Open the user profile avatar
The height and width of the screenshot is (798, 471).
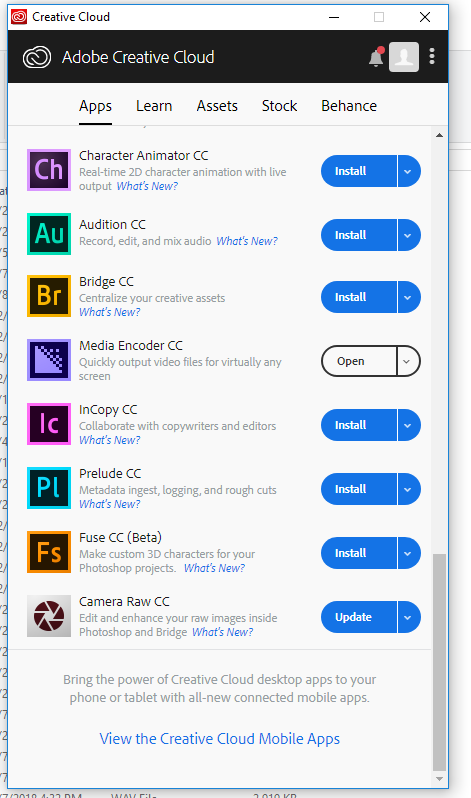pos(404,56)
